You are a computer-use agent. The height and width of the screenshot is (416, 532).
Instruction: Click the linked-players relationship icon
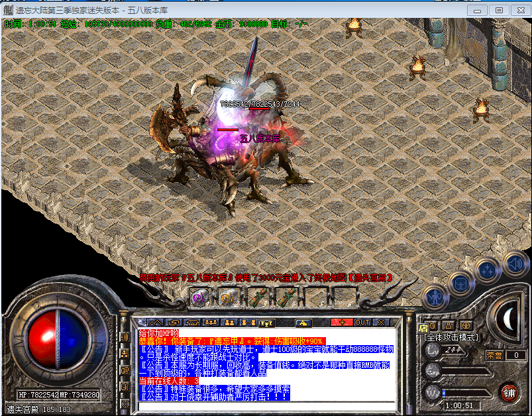pyautogui.click(x=248, y=323)
